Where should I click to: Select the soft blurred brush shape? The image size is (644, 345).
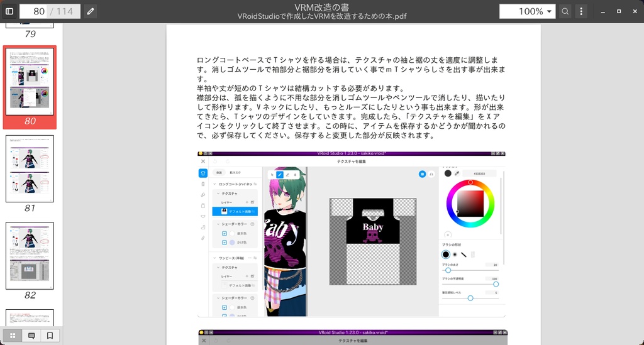[455, 255]
